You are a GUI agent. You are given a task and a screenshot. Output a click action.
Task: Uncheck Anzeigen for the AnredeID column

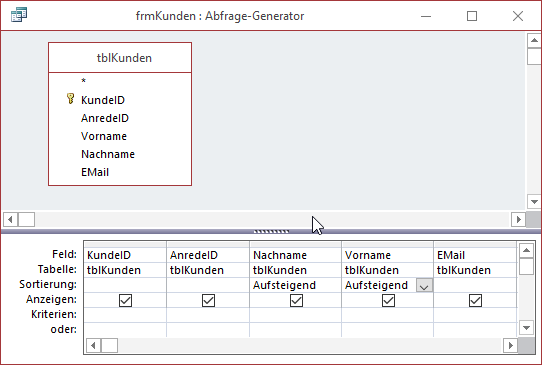(208, 300)
